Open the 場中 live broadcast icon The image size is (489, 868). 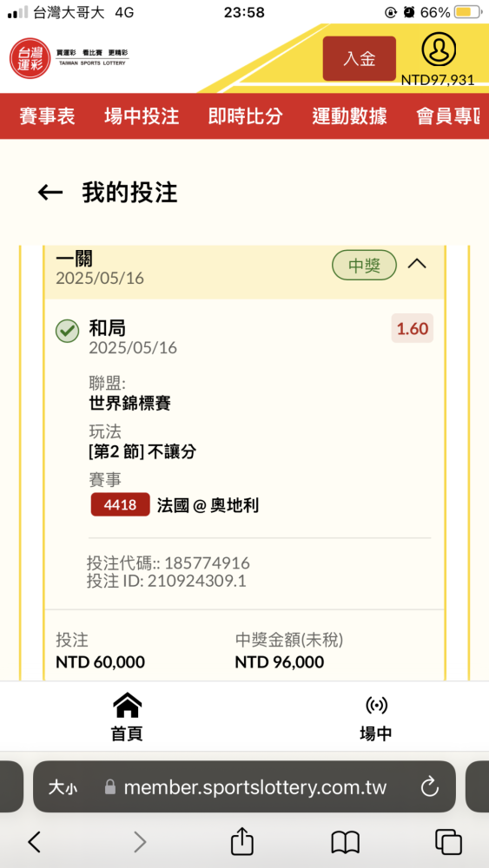(x=376, y=705)
